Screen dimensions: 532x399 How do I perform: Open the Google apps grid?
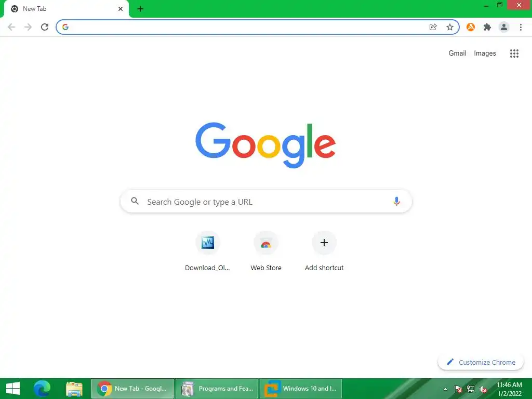pos(514,54)
